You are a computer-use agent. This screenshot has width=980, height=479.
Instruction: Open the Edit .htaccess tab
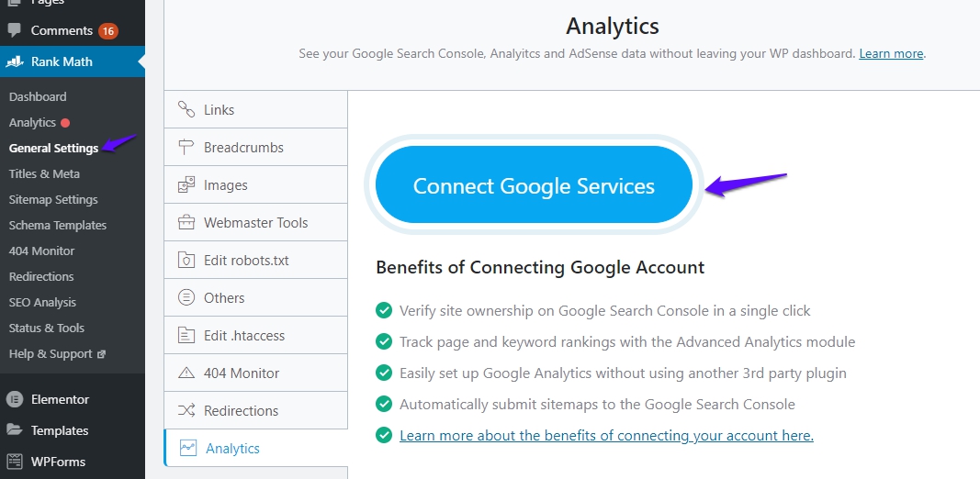[x=255, y=335]
